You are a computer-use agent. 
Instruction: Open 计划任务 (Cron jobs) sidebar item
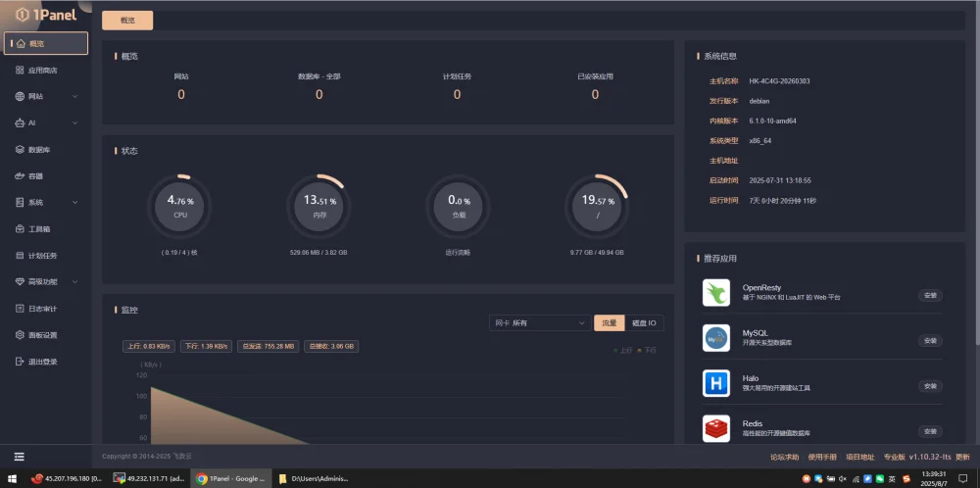[x=42, y=256]
